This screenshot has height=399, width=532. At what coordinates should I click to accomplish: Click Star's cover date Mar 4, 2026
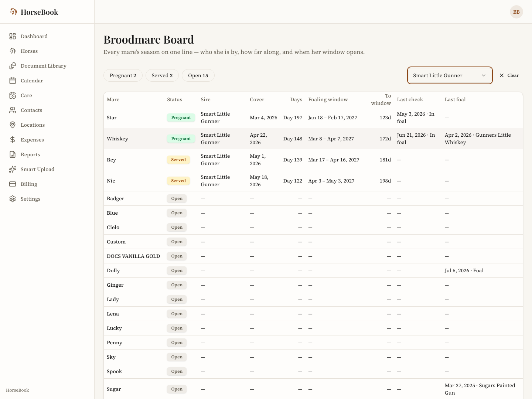[x=263, y=117]
